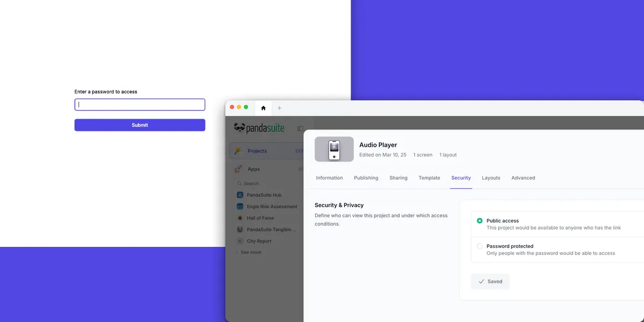Expand the See more chevron

click(x=237, y=252)
